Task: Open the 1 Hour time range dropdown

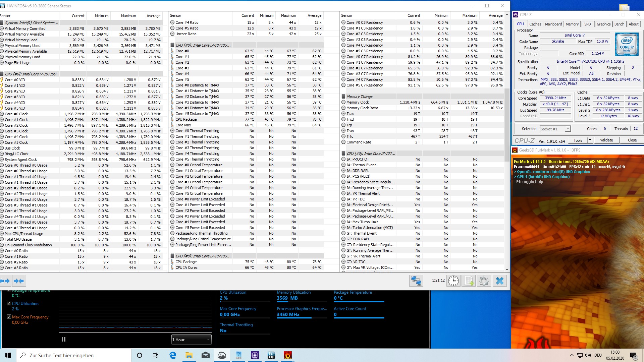Action: (x=191, y=340)
